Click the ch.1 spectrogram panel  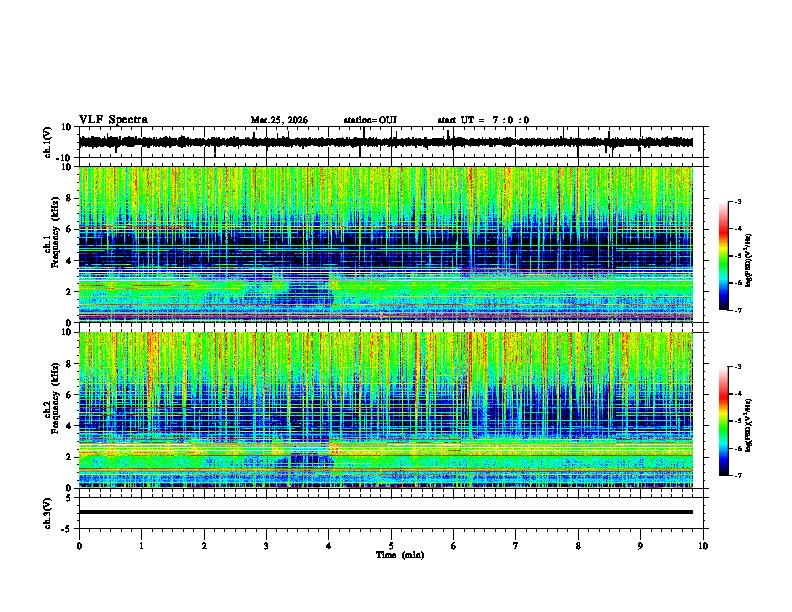click(386, 244)
